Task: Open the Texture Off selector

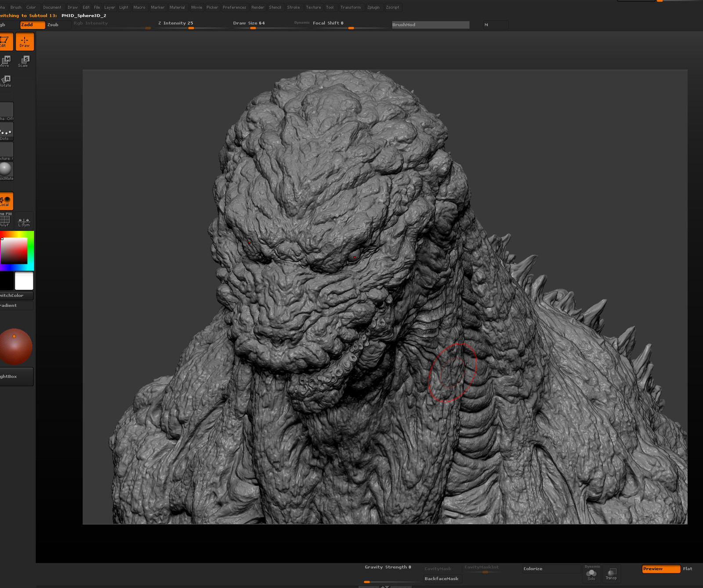Action: pos(6,151)
